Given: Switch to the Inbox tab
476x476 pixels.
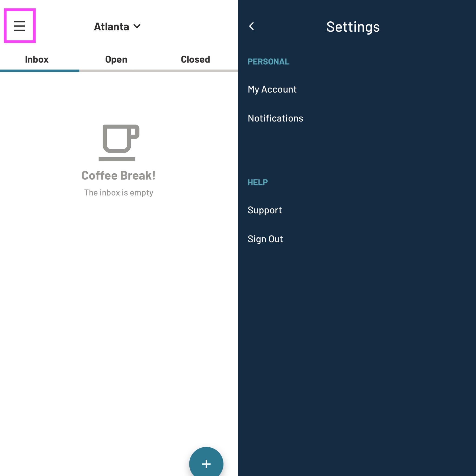Looking at the screenshot, I should pyautogui.click(x=37, y=59).
